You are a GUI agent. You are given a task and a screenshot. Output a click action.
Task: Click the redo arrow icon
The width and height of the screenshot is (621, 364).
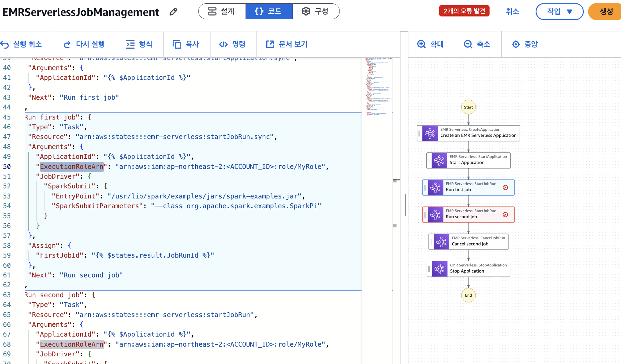[x=67, y=45]
